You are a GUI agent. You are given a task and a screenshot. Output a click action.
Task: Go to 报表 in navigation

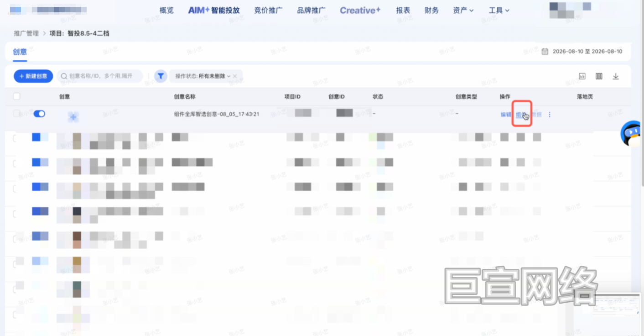[403, 10]
